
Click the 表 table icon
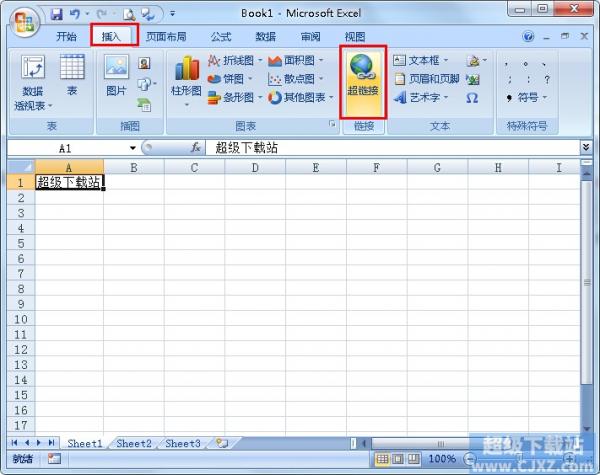[x=72, y=76]
